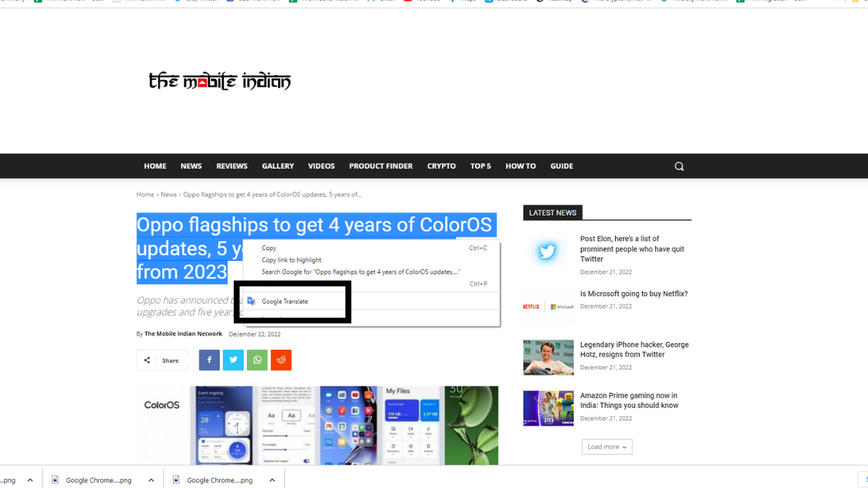868x488 pixels.
Task: Open the GUIDE section
Action: [x=561, y=166]
